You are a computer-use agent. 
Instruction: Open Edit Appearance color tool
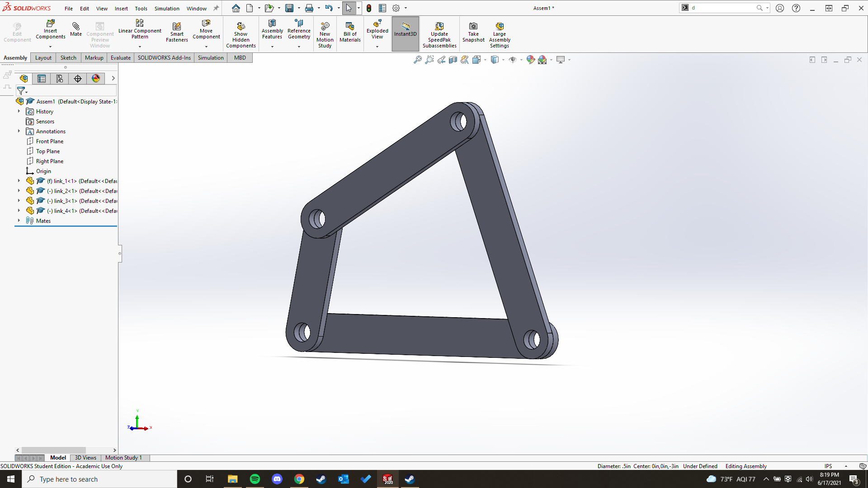pyautogui.click(x=530, y=59)
